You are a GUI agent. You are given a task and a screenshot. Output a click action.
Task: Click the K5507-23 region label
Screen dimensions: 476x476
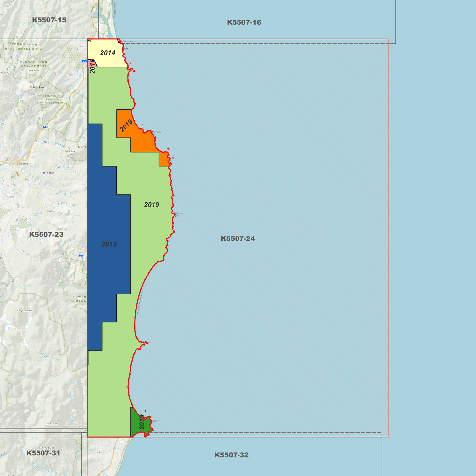46,235
